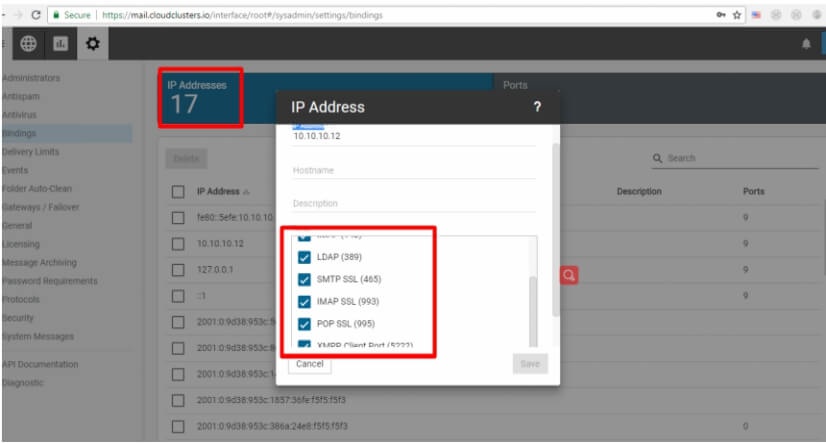Click Save in IP Address dialog

(x=530, y=364)
